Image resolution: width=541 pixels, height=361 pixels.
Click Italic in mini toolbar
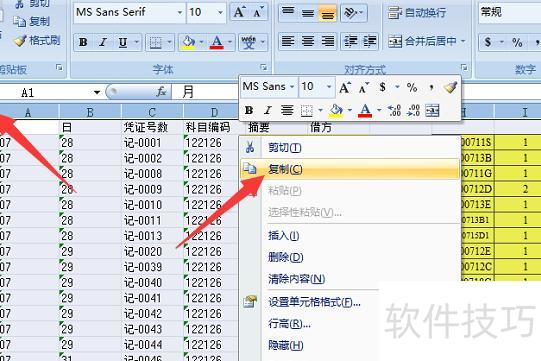coord(267,110)
